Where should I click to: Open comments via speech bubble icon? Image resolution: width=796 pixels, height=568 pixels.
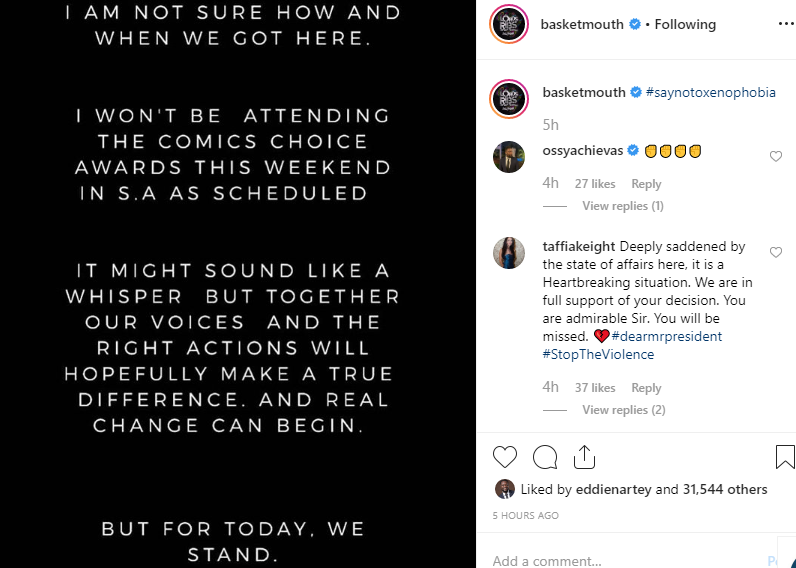(545, 457)
